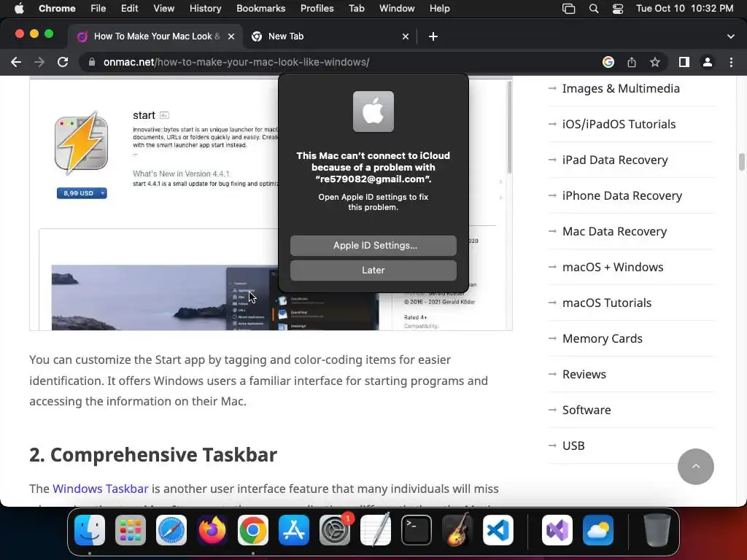
Task: Open a new tab with plus button
Action: pos(433,36)
